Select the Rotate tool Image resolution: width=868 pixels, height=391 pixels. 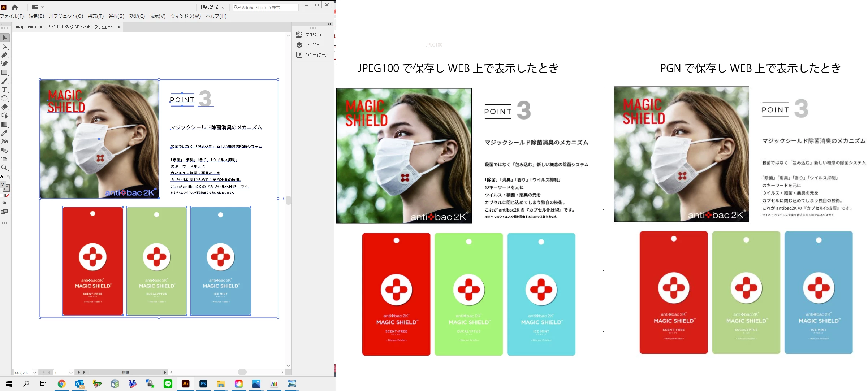click(5, 98)
